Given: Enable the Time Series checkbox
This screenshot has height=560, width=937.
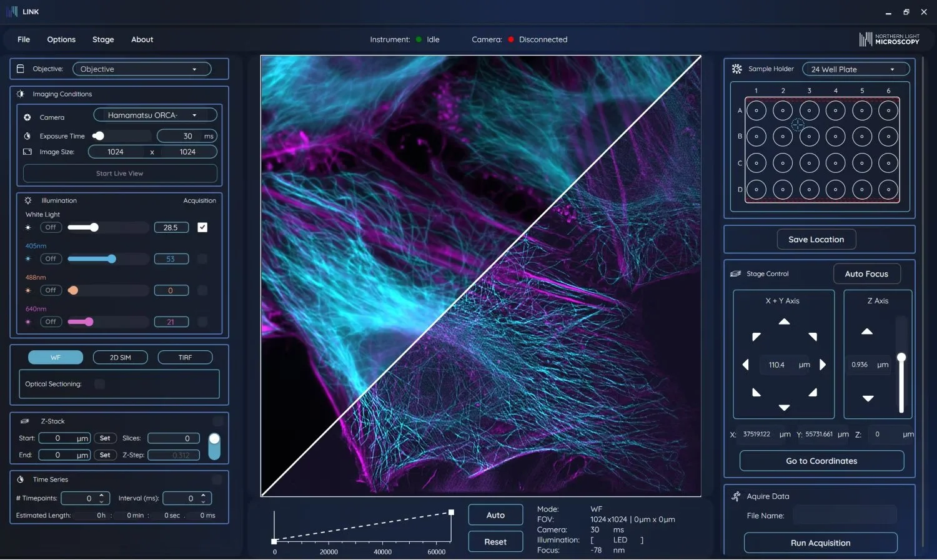Looking at the screenshot, I should pos(217,479).
